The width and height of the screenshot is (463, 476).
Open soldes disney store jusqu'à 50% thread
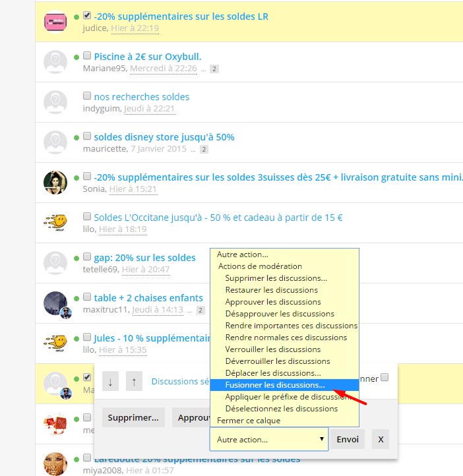click(x=164, y=137)
